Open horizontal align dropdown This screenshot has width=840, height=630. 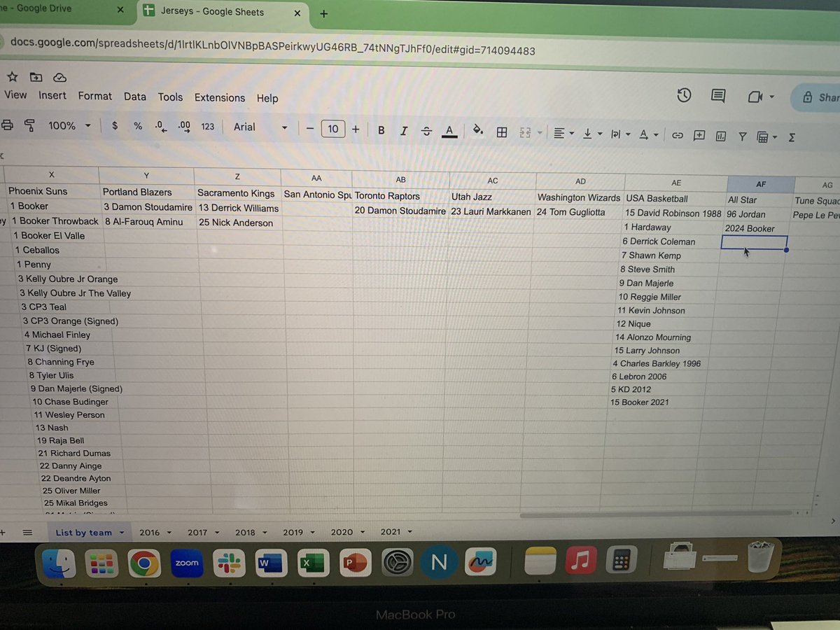(563, 133)
